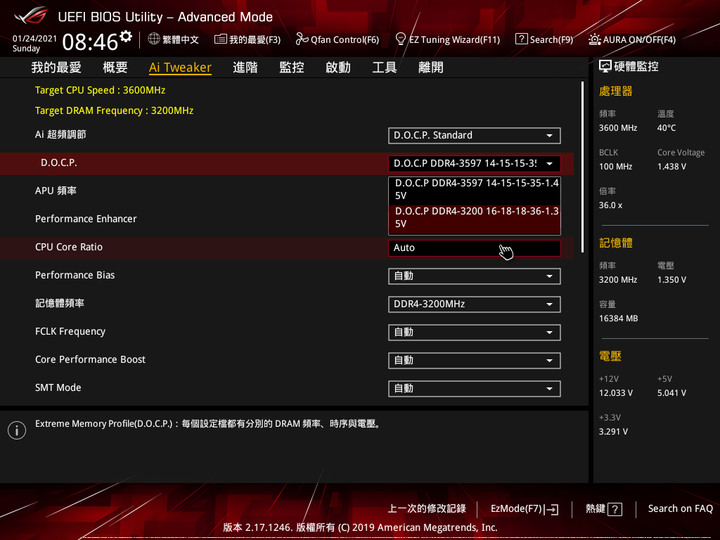Switch to 啟動 tab

click(338, 68)
